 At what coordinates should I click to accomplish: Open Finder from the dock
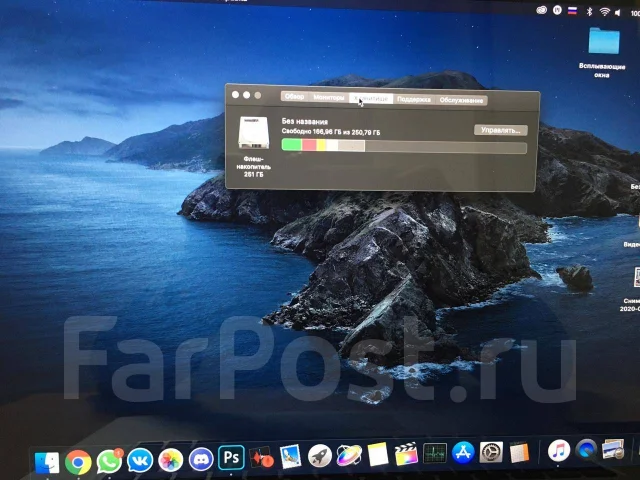pyautogui.click(x=47, y=462)
